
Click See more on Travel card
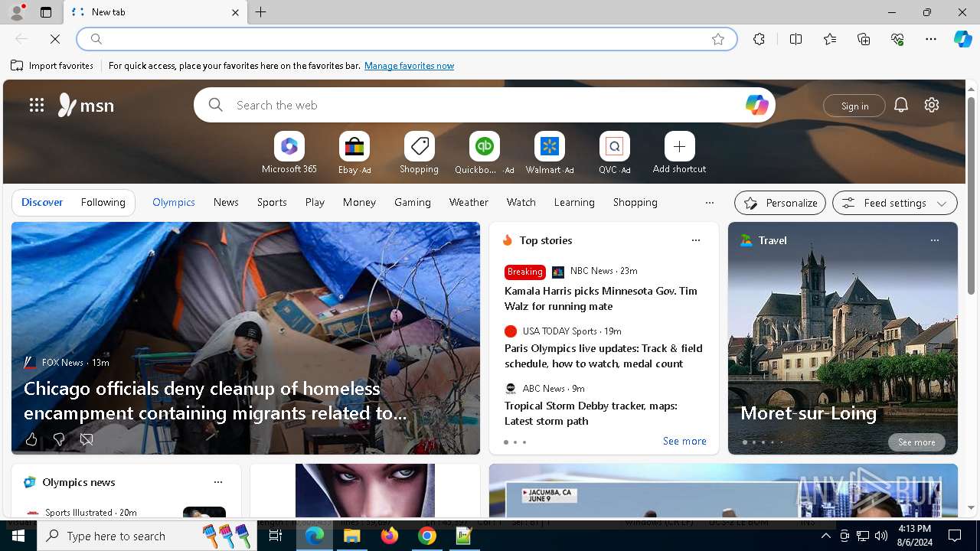[x=916, y=442]
